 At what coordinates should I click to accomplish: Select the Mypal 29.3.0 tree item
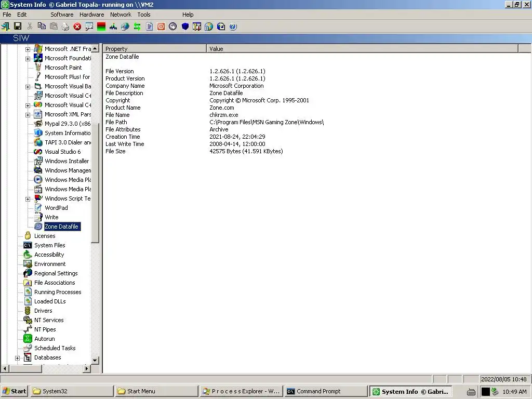tap(68, 124)
